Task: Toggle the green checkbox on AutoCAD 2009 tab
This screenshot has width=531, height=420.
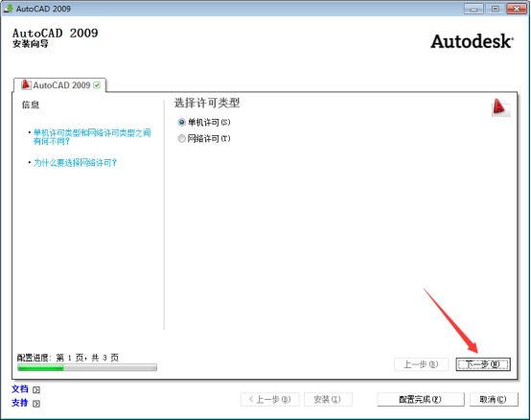Action: tap(97, 84)
